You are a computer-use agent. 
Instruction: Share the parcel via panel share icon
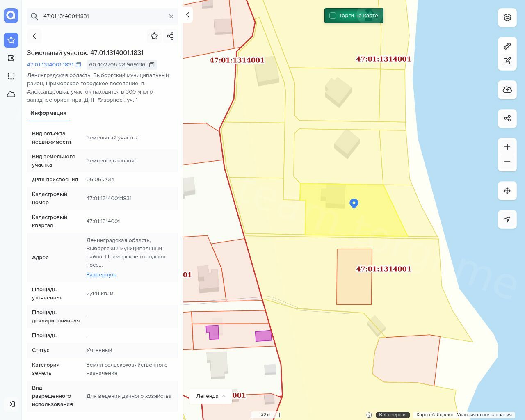pos(171,36)
